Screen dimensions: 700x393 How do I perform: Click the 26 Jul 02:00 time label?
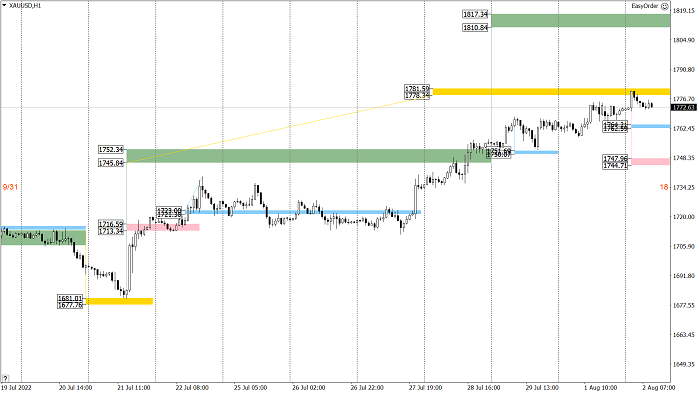pos(308,388)
